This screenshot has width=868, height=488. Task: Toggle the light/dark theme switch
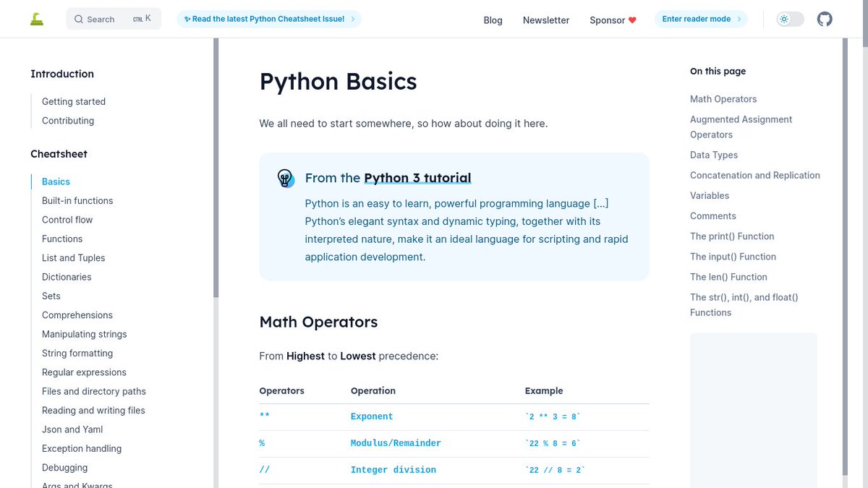click(x=790, y=19)
